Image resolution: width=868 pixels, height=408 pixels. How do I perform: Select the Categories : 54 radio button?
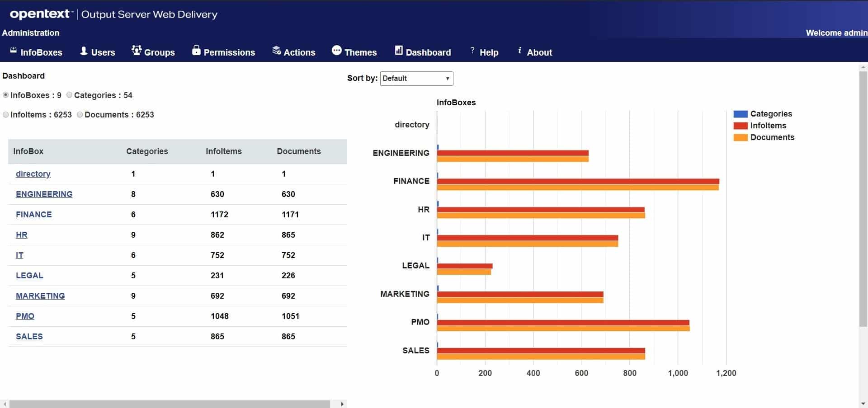tap(69, 95)
